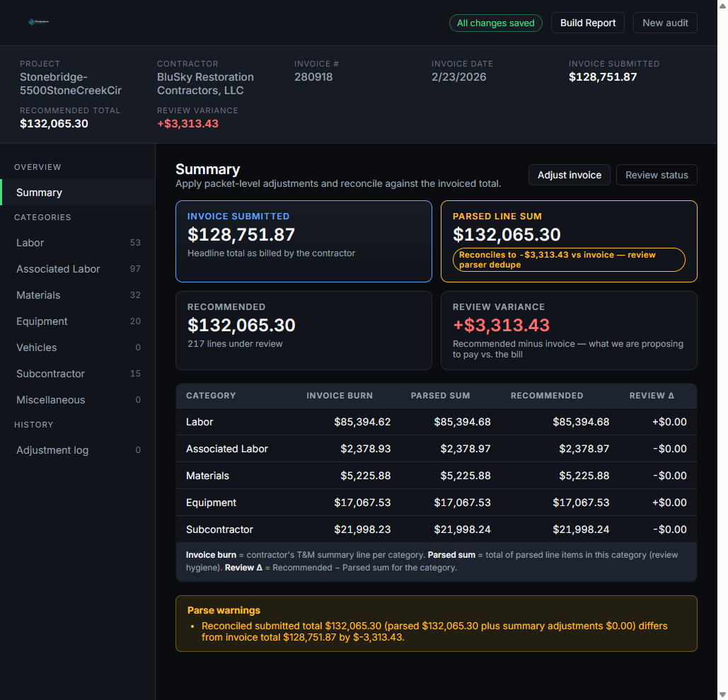728x700 pixels.
Task: Select the Equipment table row
Action: pyautogui.click(x=436, y=503)
